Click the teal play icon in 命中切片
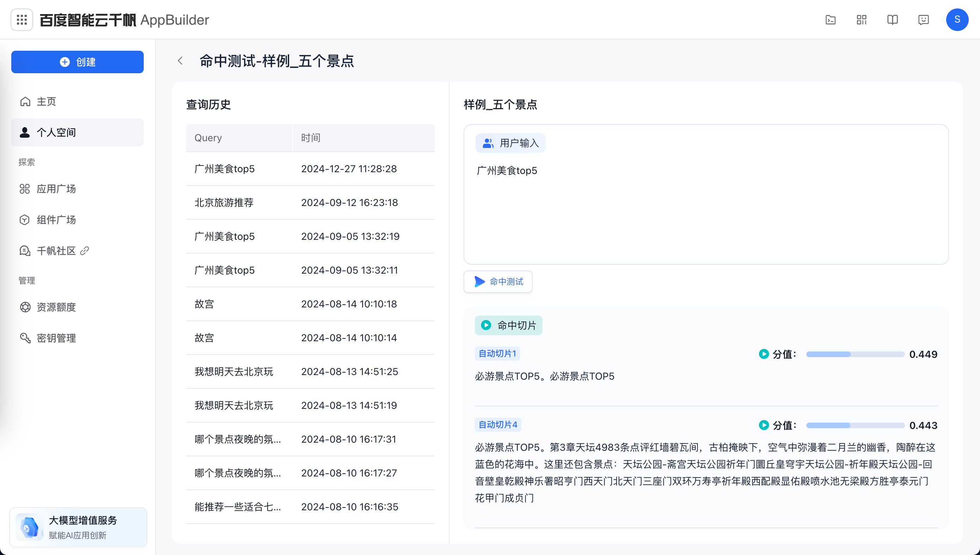980x555 pixels. 486,325
